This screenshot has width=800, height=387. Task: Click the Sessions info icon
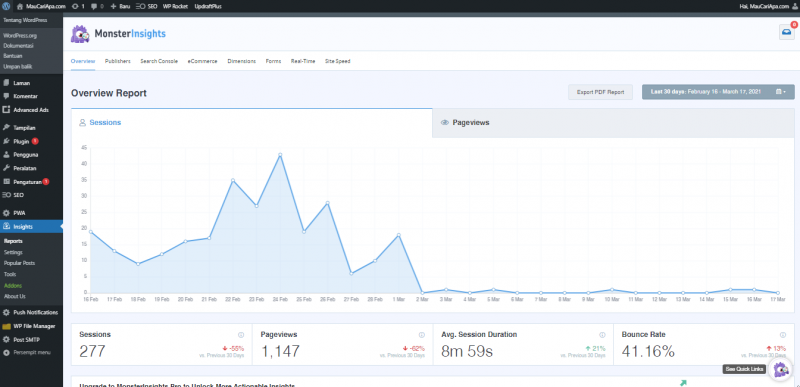tap(241, 335)
